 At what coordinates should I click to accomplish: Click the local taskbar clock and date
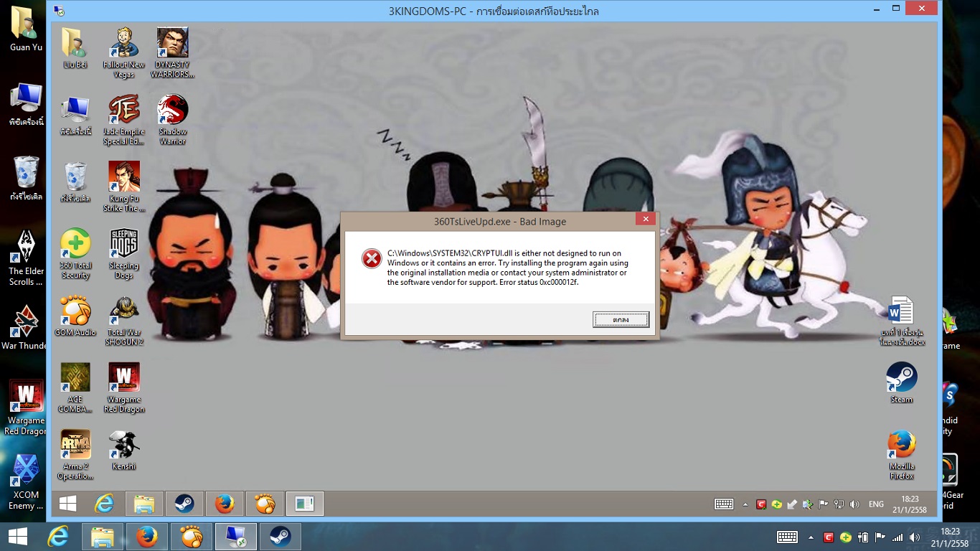point(949,537)
